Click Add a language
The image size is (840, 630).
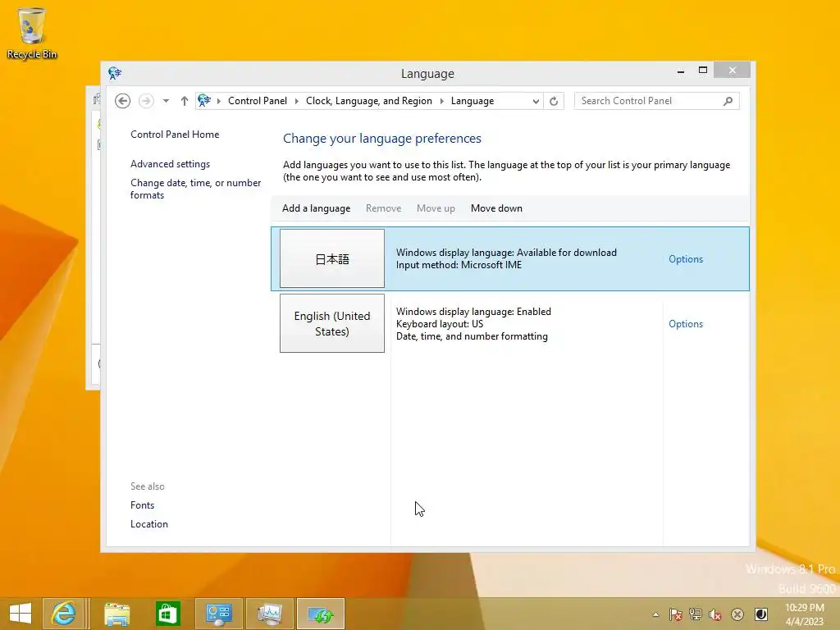coord(316,208)
